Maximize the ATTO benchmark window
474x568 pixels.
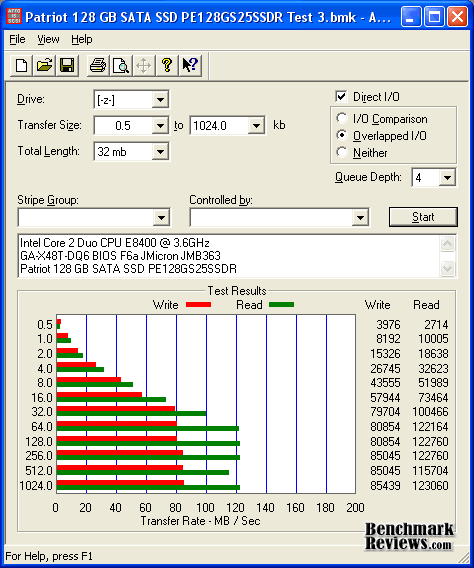[434, 17]
